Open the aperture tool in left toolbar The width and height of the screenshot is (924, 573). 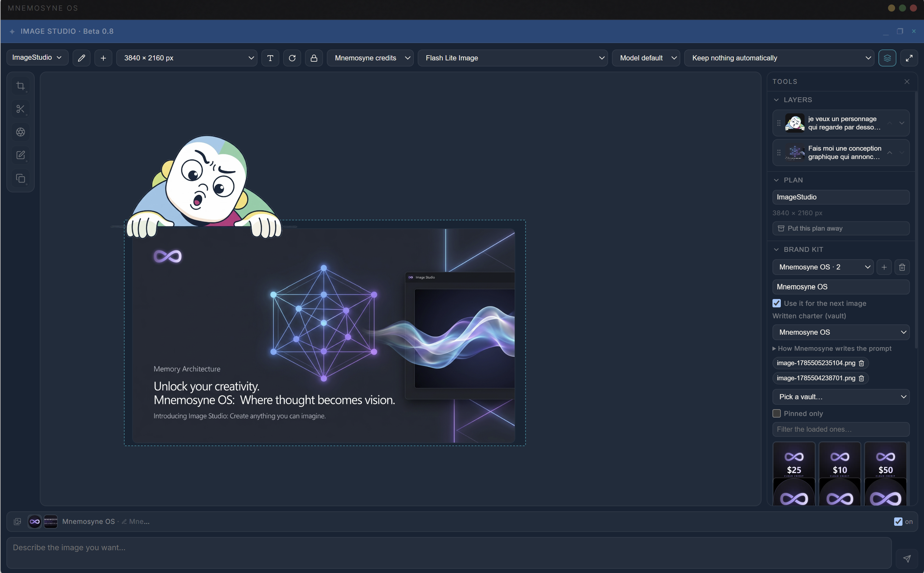21,132
